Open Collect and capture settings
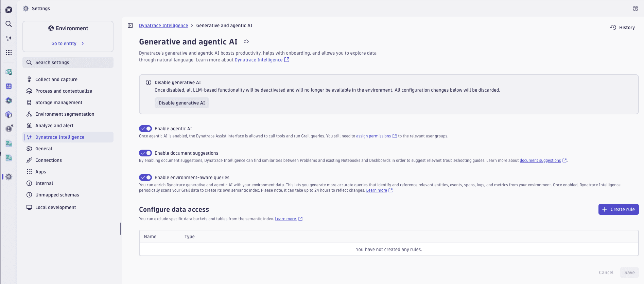 (68, 79)
